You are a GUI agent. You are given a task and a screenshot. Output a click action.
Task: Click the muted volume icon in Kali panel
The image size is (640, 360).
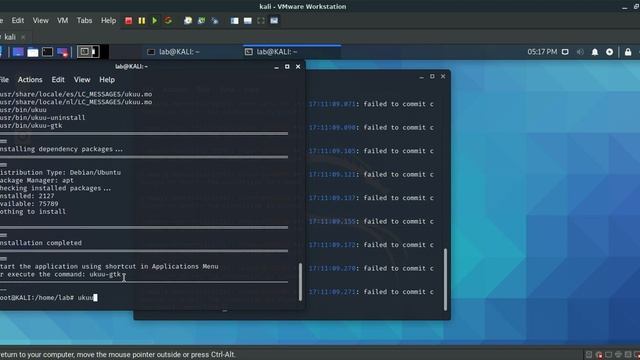(x=580, y=52)
